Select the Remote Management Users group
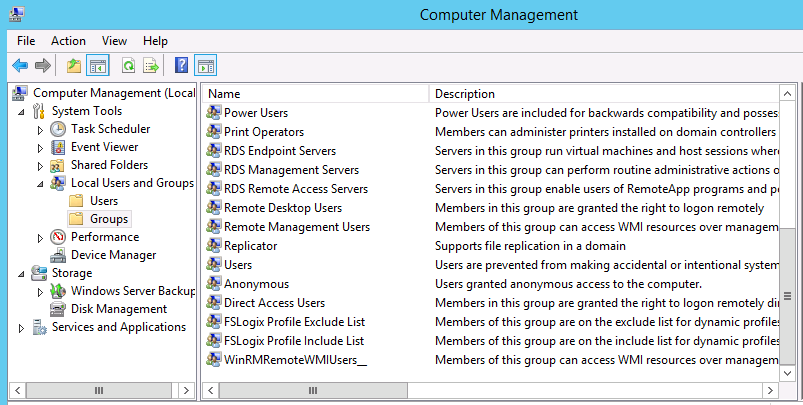Image resolution: width=803 pixels, height=405 pixels. coord(297,227)
